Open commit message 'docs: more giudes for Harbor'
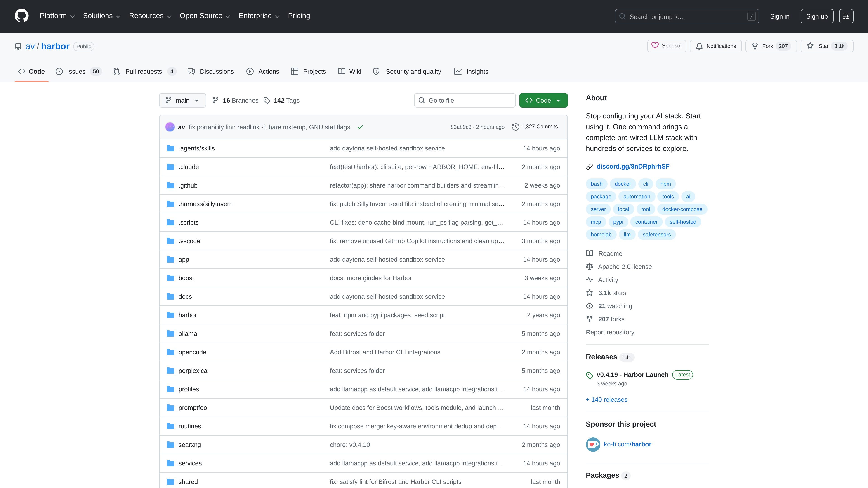This screenshot has height=488, width=868. [371, 278]
